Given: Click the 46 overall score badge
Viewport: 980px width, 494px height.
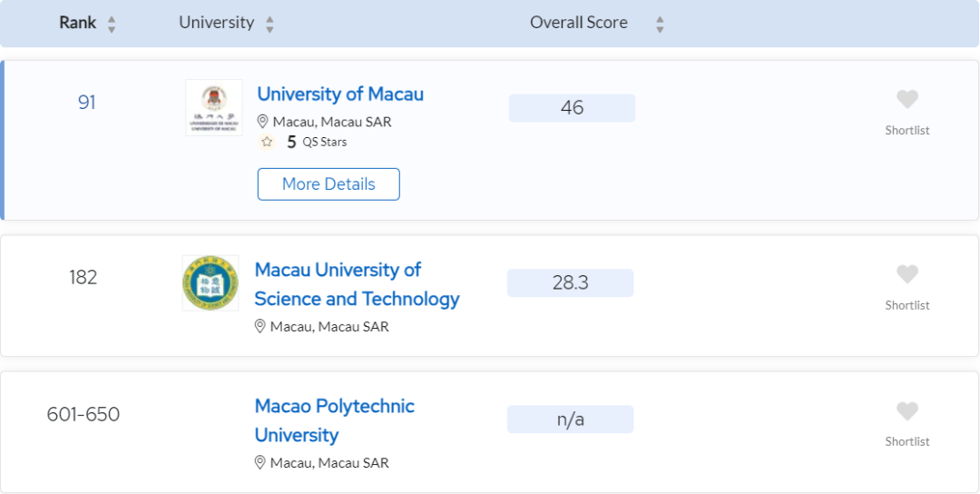Looking at the screenshot, I should coord(572,108).
